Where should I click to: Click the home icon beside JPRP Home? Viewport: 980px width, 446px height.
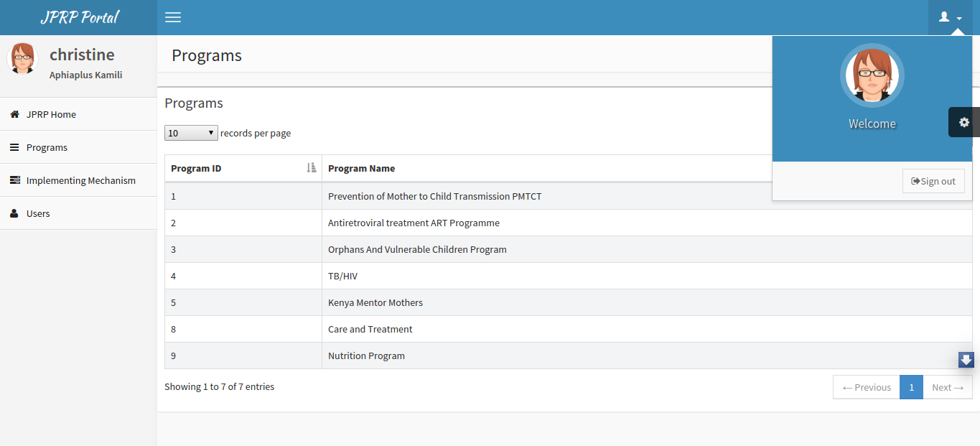point(14,114)
